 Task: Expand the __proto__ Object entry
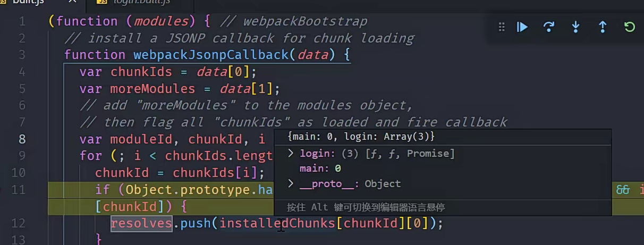tap(291, 184)
